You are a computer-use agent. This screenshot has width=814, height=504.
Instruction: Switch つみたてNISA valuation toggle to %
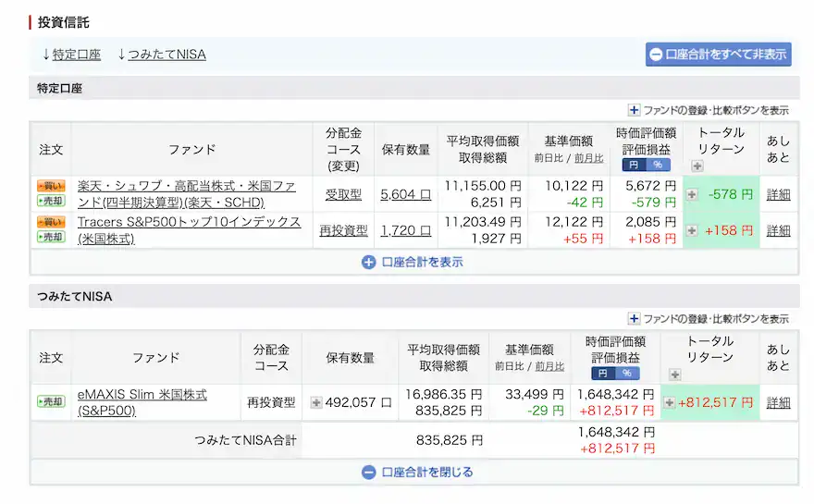pyautogui.click(x=627, y=374)
